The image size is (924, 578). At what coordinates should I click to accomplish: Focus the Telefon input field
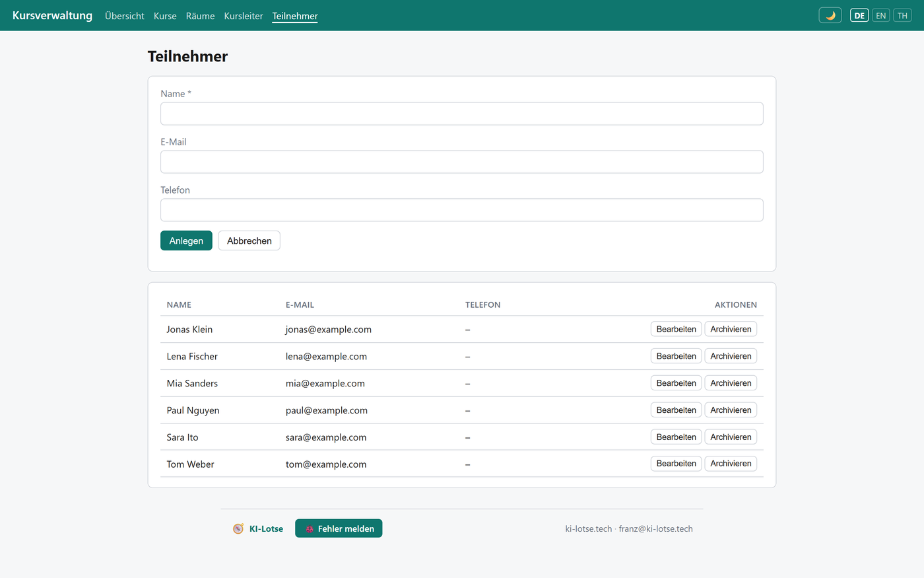point(462,210)
